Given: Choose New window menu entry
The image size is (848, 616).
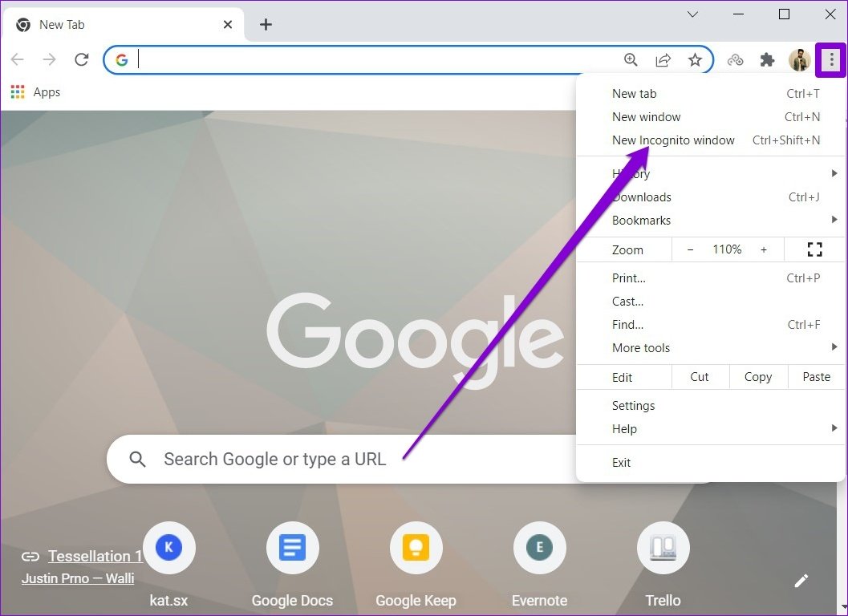Looking at the screenshot, I should pos(711,117).
